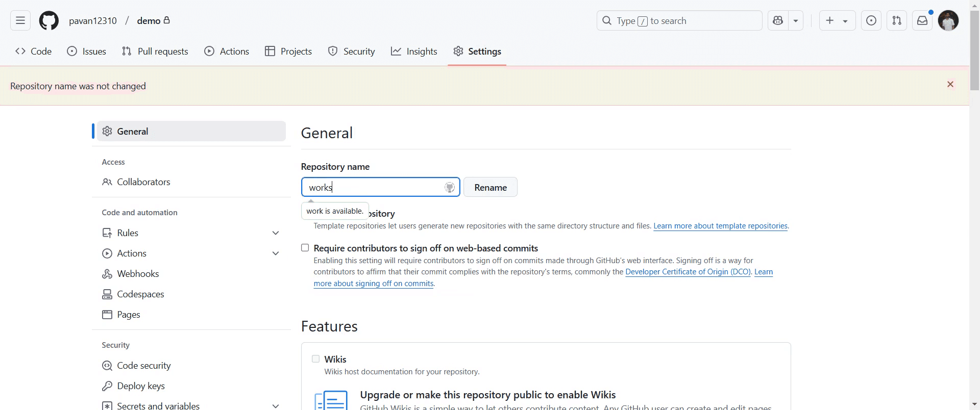The height and width of the screenshot is (410, 980).
Task: Expand the Copilot dropdown arrow
Action: pos(796,21)
